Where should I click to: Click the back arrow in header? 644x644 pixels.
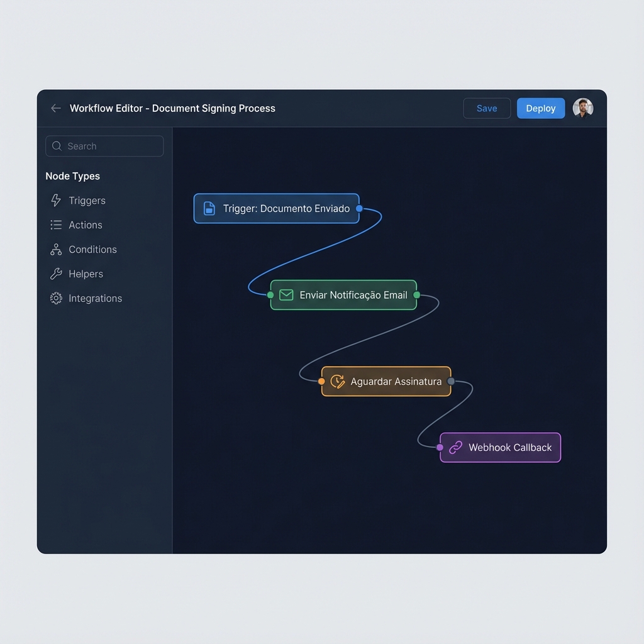[x=56, y=108]
